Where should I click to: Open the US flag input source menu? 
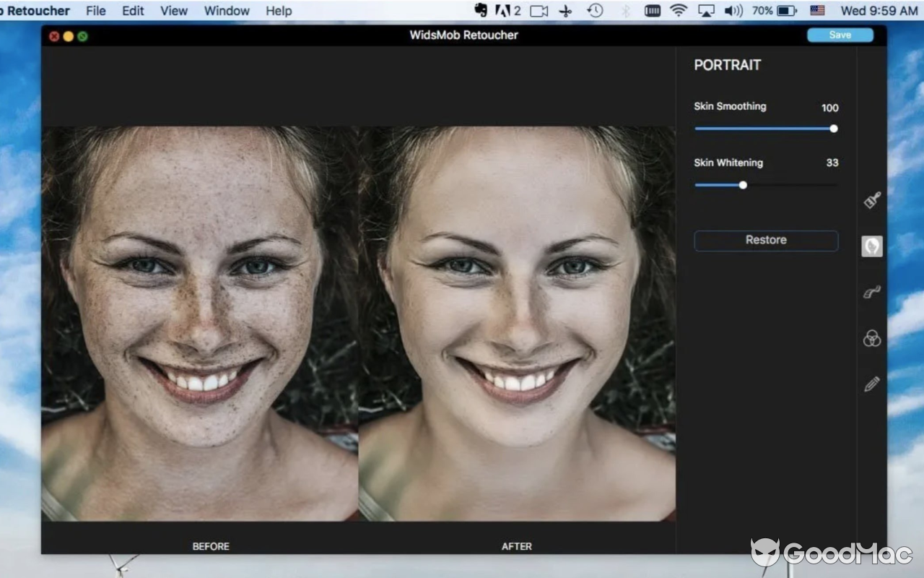tap(817, 11)
